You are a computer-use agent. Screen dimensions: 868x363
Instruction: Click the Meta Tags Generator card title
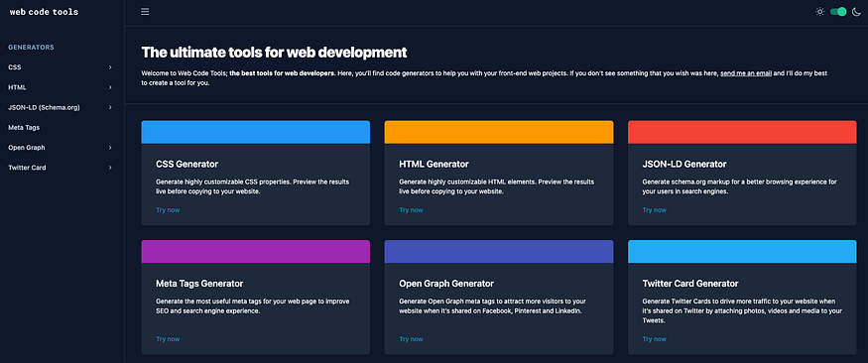199,284
